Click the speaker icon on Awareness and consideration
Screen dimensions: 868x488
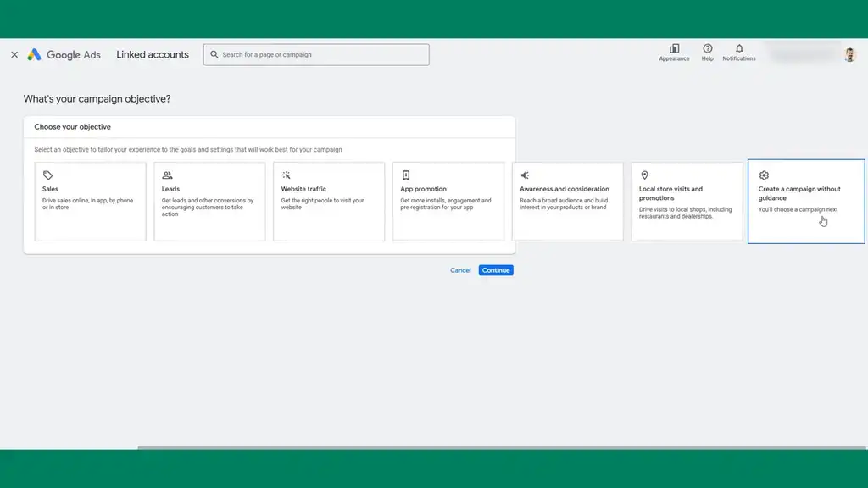524,175
